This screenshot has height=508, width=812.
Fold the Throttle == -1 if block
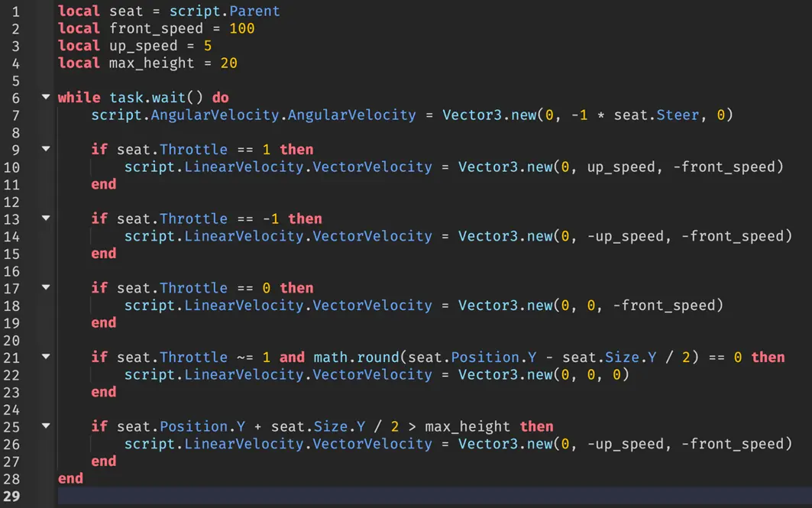point(46,218)
